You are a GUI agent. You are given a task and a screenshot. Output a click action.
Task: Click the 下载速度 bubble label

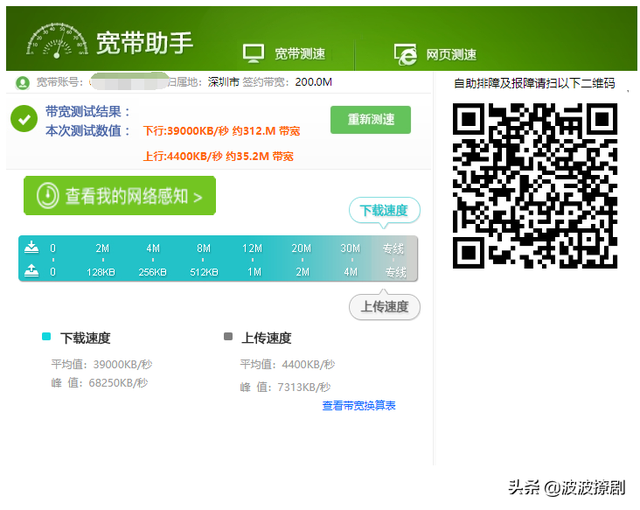(384, 211)
